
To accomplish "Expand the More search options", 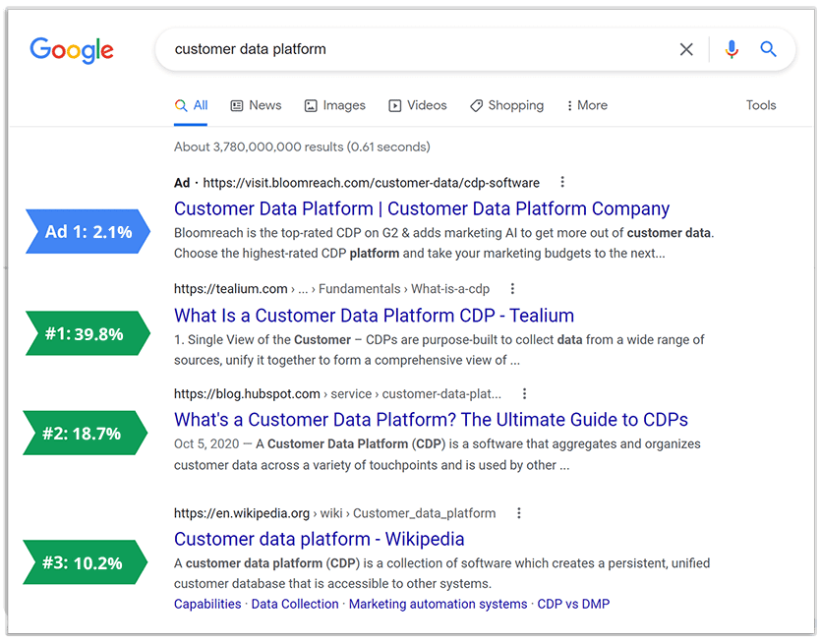I will [x=587, y=105].
